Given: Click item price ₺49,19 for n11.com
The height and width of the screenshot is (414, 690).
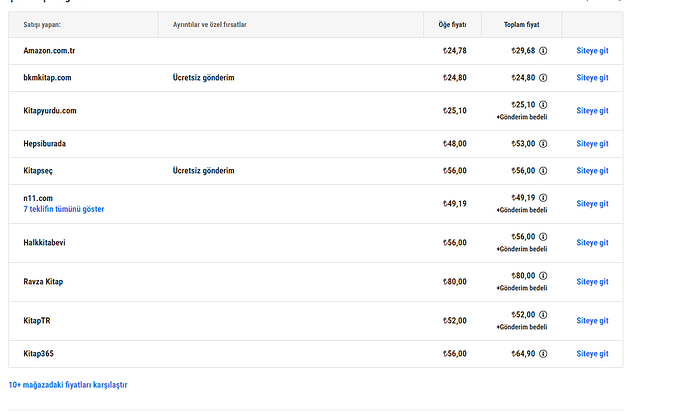Looking at the screenshot, I should (455, 204).
